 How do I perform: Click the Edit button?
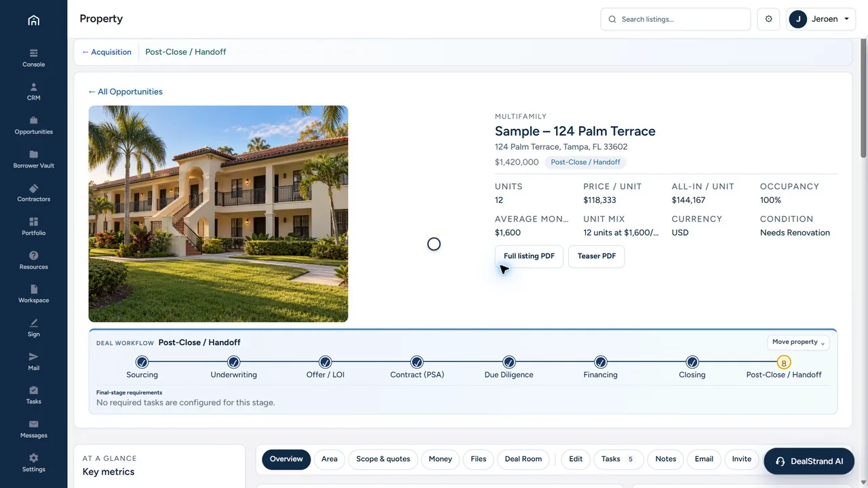pyautogui.click(x=576, y=459)
